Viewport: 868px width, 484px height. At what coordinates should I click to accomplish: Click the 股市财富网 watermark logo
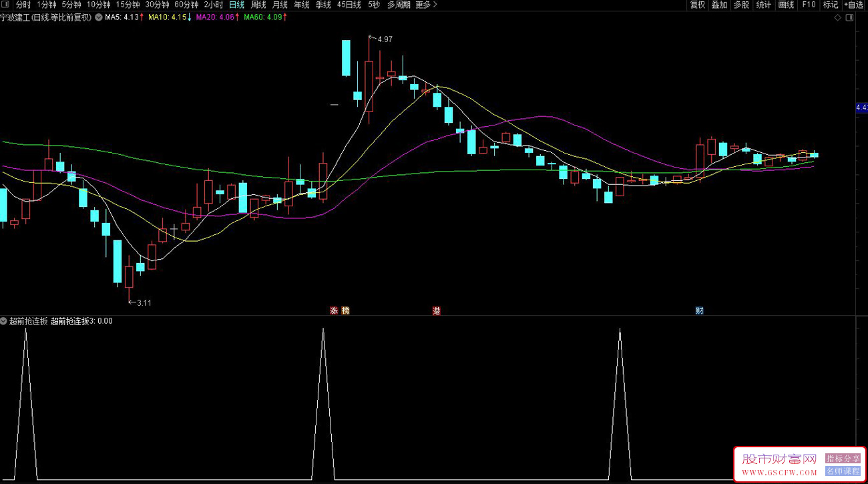779,459
